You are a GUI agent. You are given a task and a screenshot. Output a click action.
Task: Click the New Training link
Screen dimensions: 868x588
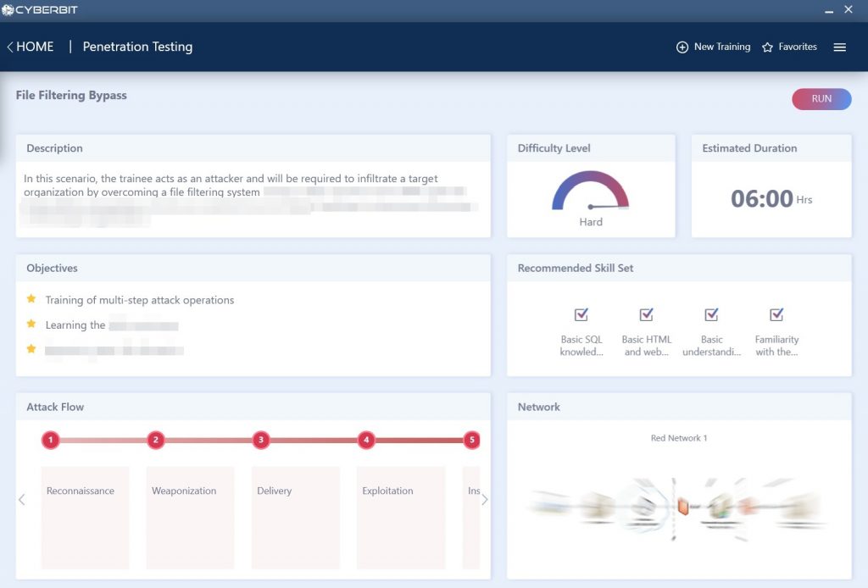[721, 47]
